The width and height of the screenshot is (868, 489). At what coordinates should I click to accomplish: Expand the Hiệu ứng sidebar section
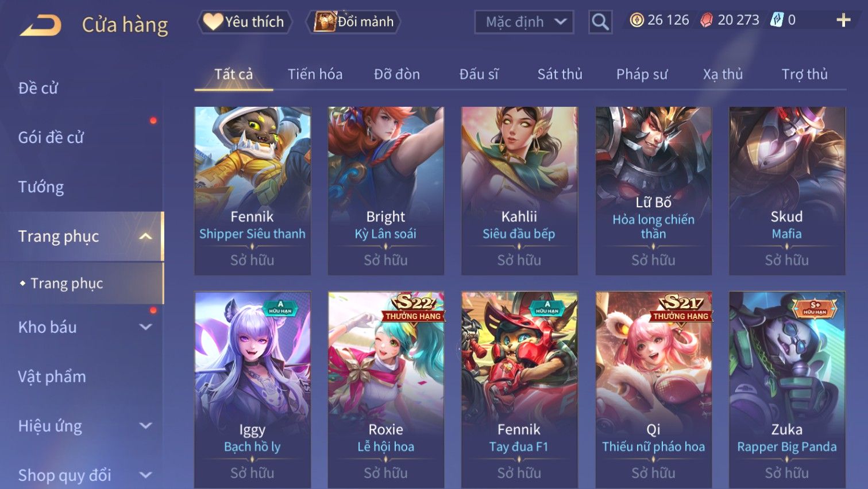(x=146, y=425)
